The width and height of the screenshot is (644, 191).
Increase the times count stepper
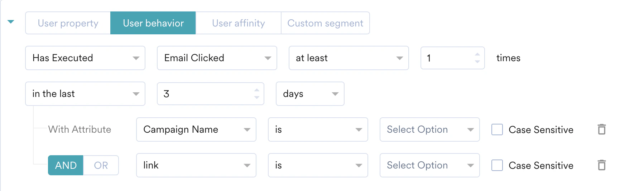pyautogui.click(x=477, y=54)
